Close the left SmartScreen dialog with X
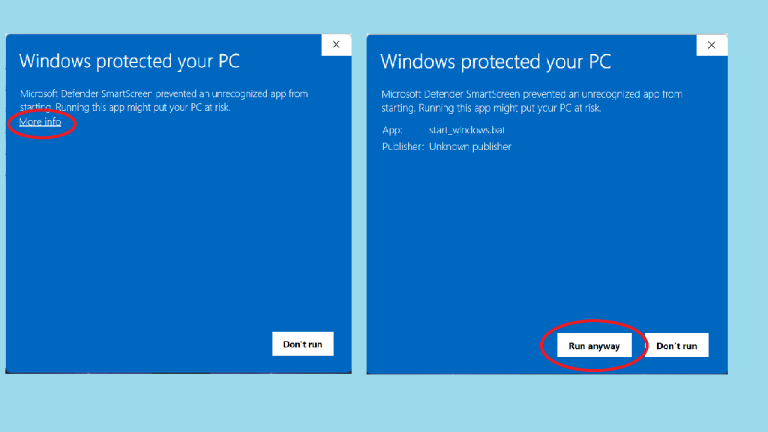This screenshot has height=432, width=768. coord(336,45)
